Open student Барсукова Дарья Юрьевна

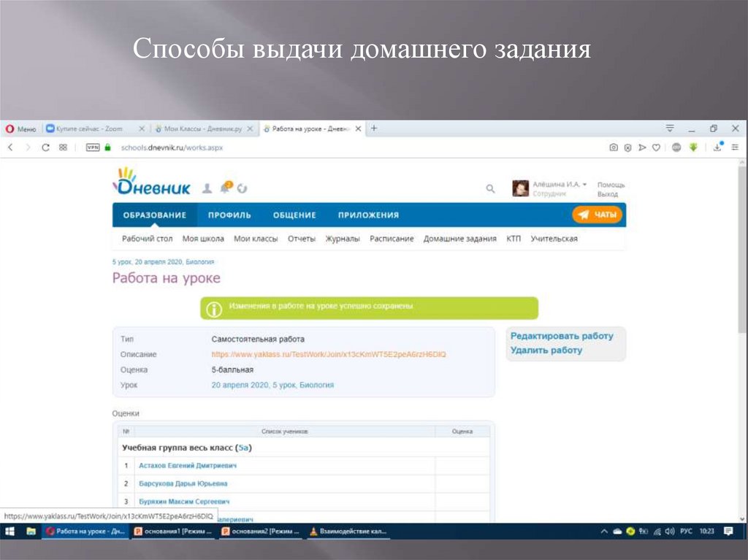coord(183,483)
